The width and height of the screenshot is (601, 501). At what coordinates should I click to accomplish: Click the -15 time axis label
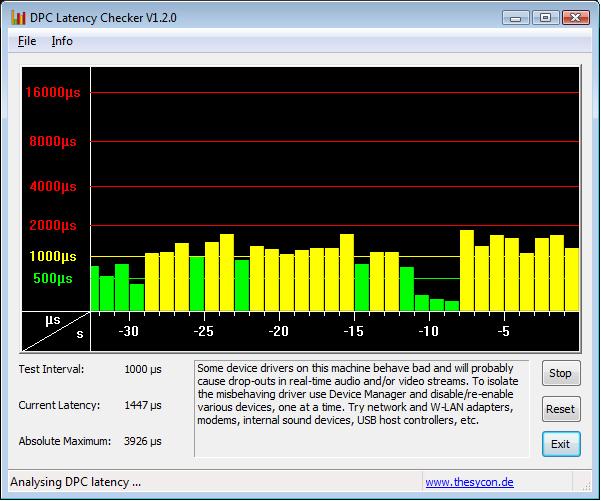click(353, 331)
